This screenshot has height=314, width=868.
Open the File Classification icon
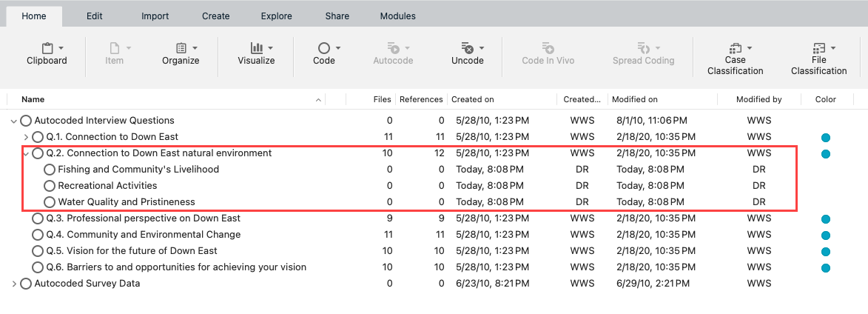coord(818,48)
